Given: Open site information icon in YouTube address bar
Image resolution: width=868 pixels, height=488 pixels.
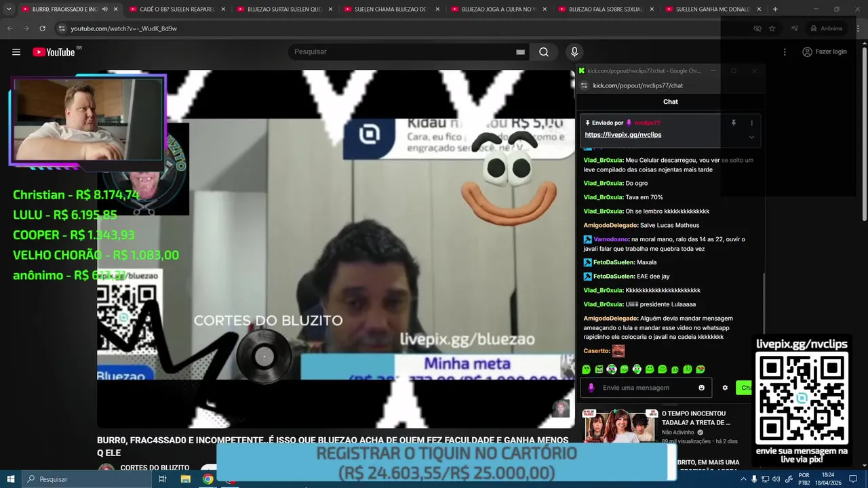Looking at the screenshot, I should tap(62, 28).
